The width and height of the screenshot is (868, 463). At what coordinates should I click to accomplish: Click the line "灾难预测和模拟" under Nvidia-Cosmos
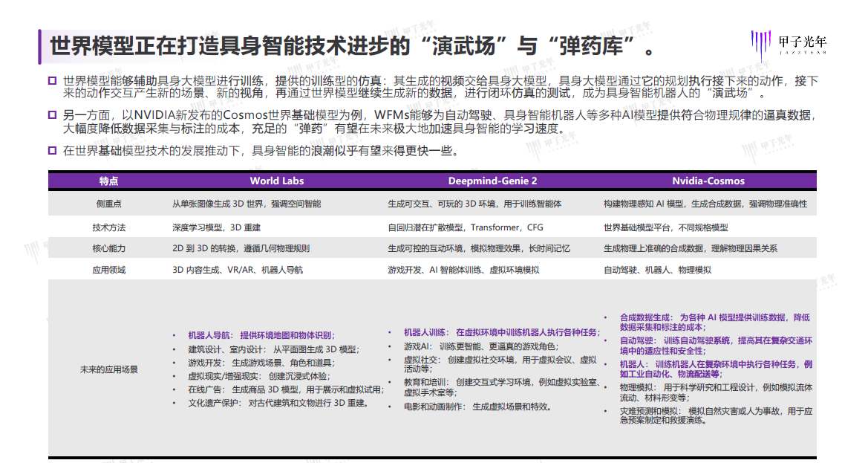point(717,416)
